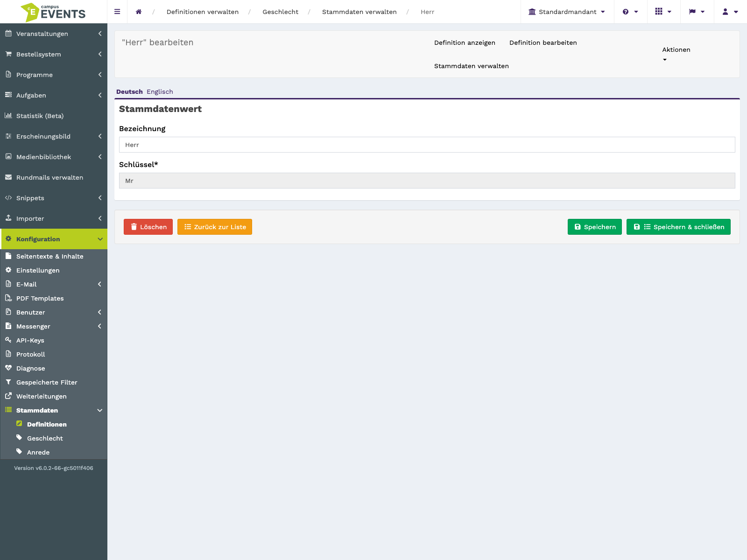
Task: Expand the E-Mail submenu
Action: click(54, 284)
